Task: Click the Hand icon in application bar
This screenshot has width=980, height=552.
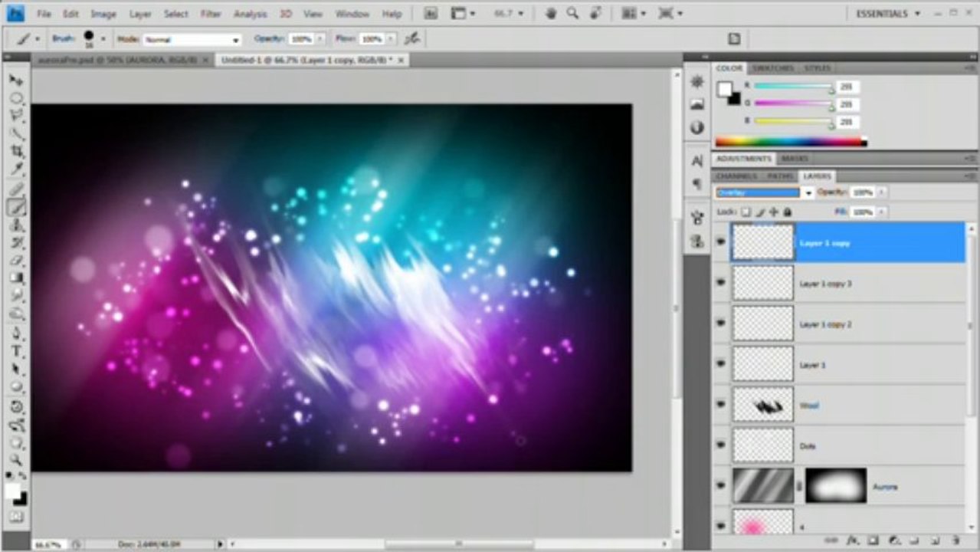Action: point(551,14)
